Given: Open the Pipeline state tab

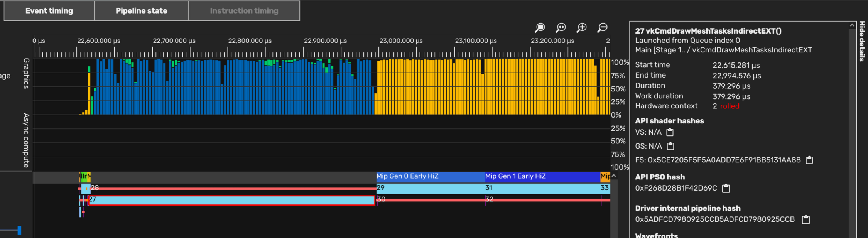Looking at the screenshot, I should tap(141, 11).
